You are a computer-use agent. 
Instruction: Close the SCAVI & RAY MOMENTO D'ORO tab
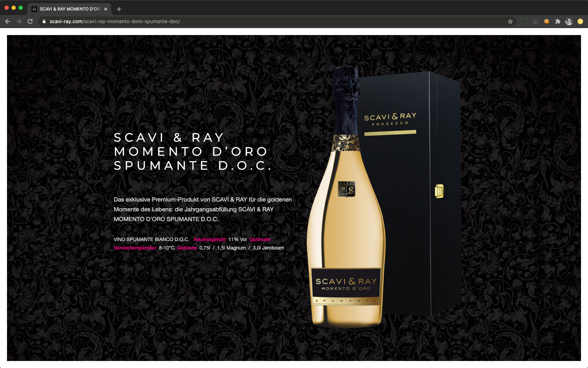[x=106, y=9]
